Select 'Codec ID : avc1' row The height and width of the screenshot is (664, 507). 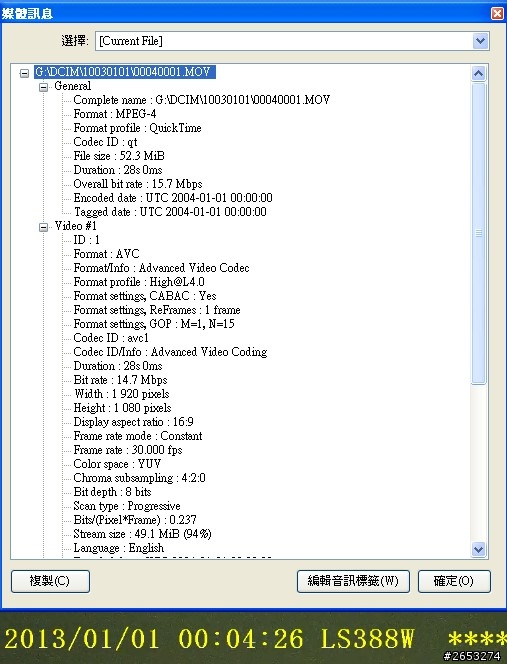[x=111, y=338]
